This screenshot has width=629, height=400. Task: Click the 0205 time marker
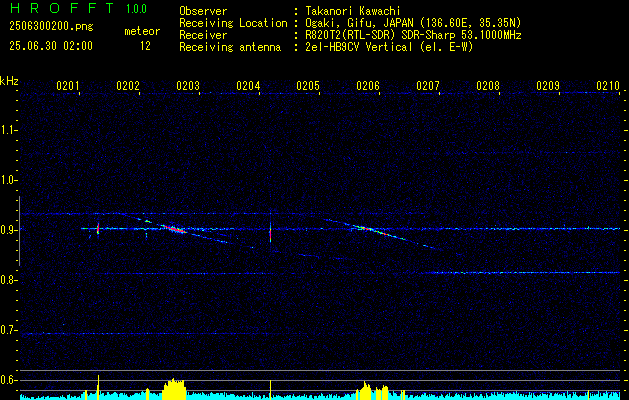pyautogui.click(x=308, y=86)
